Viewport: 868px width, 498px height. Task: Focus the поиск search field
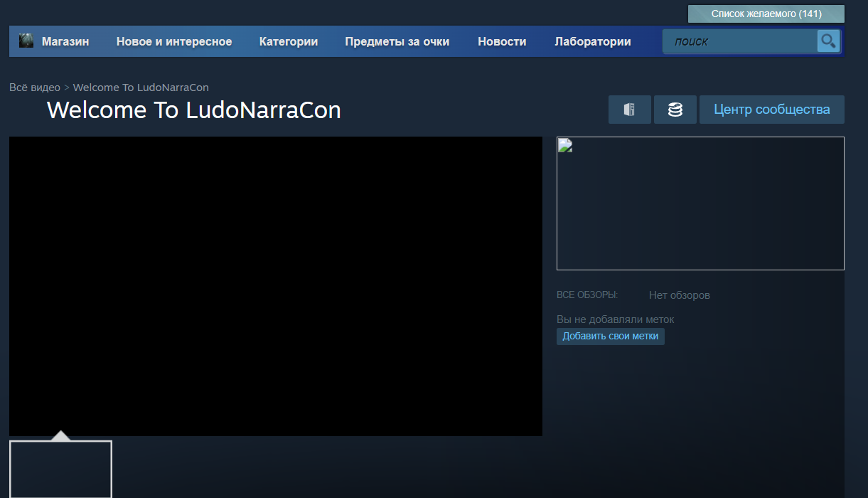[x=740, y=41]
